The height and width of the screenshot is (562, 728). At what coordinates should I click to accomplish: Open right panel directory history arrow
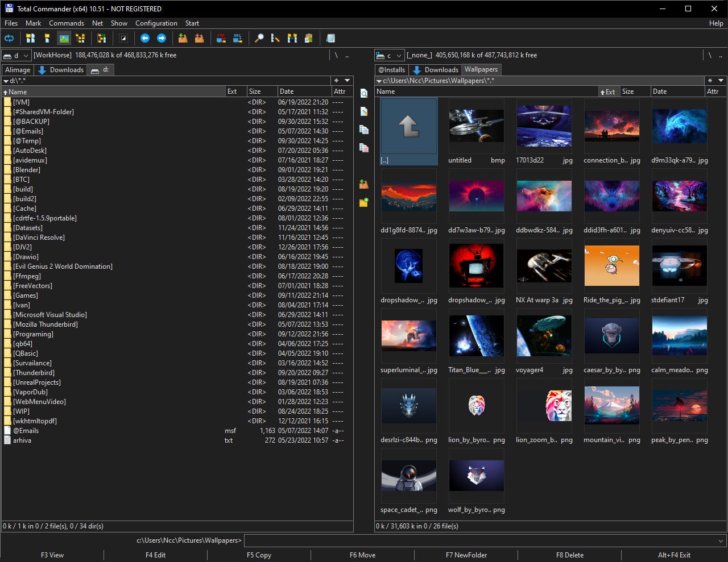721,81
